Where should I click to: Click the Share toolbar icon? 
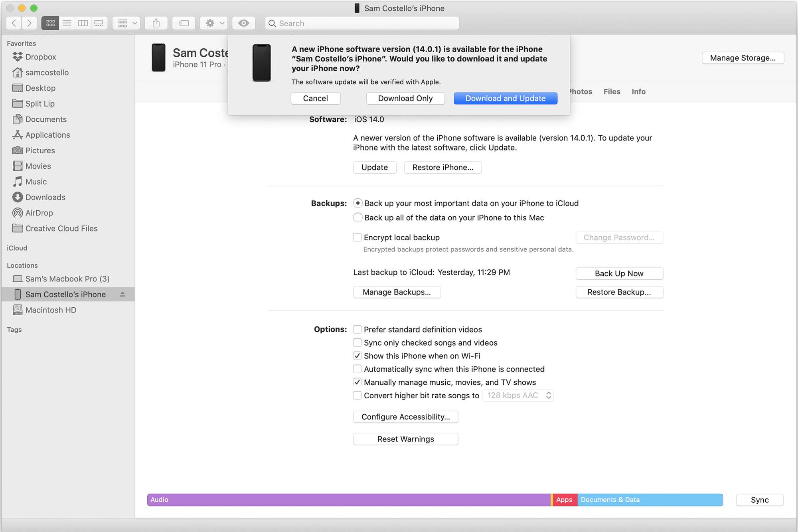(x=156, y=23)
